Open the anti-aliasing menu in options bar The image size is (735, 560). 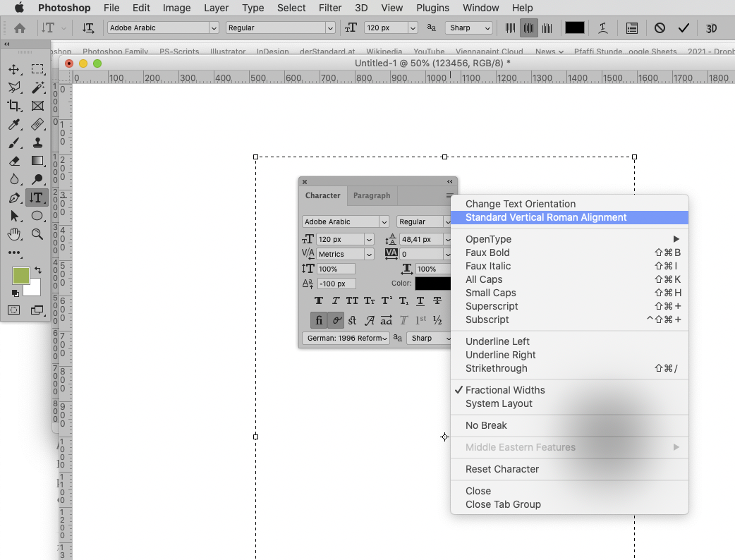[x=468, y=27]
